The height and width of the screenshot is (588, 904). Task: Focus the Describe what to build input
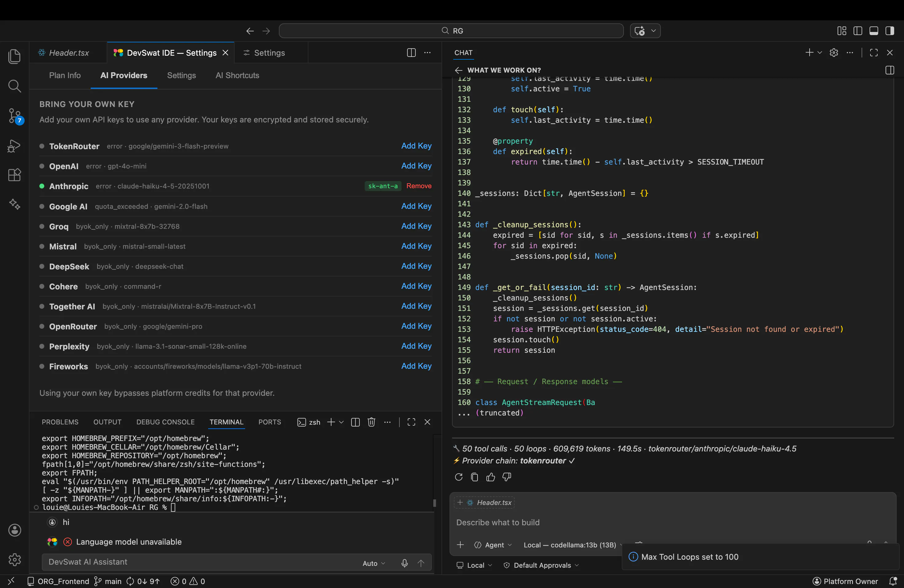coord(672,523)
